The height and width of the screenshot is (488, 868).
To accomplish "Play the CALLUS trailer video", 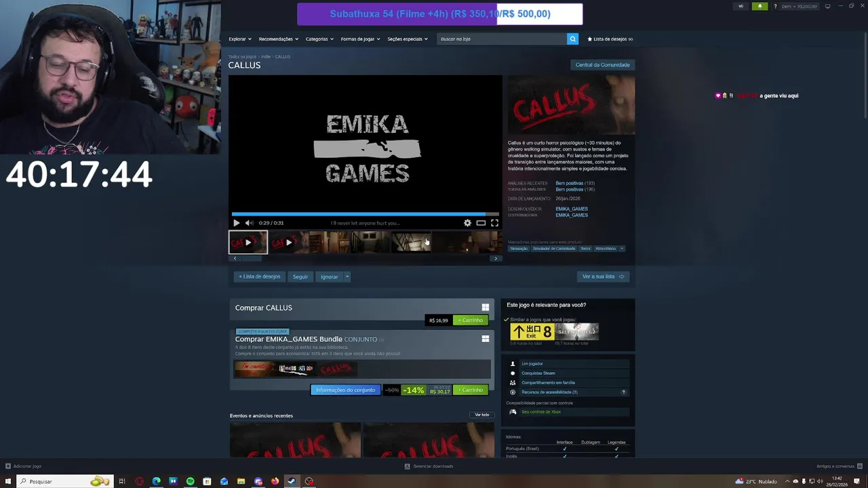I will point(236,223).
